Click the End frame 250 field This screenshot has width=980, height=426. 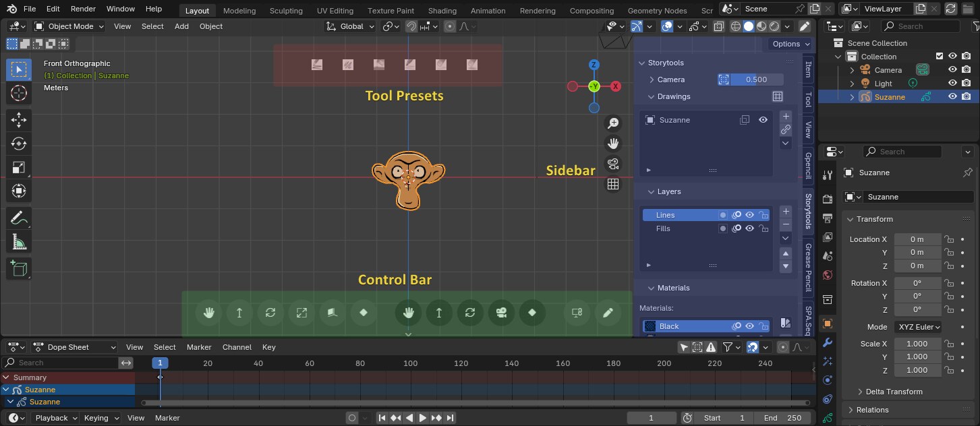click(x=783, y=418)
